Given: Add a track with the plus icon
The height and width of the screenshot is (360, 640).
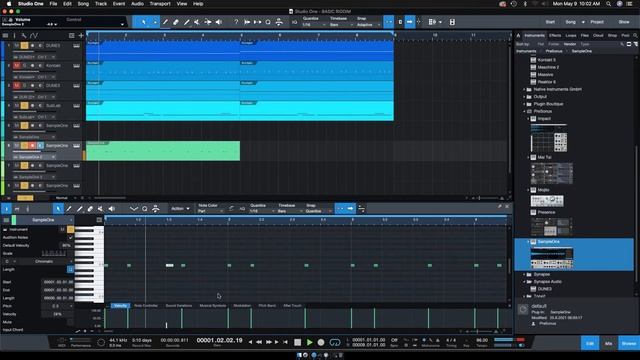Looking at the screenshot, I should tap(81, 36).
